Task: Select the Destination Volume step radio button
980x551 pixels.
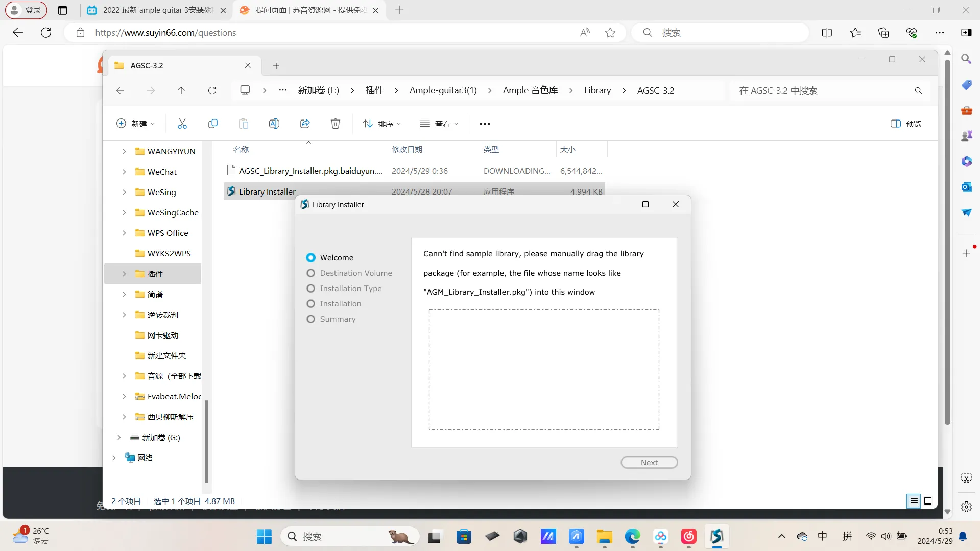Action: pos(310,273)
